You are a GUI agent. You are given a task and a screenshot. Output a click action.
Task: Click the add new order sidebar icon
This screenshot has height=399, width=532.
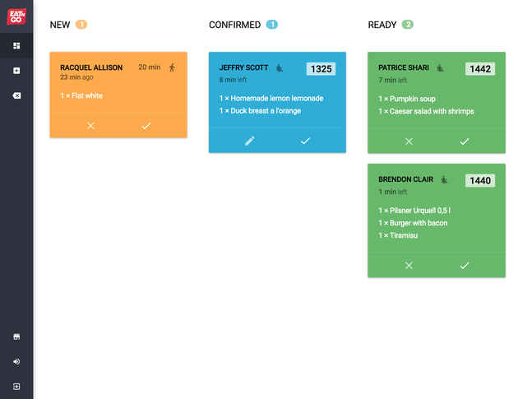click(16, 71)
